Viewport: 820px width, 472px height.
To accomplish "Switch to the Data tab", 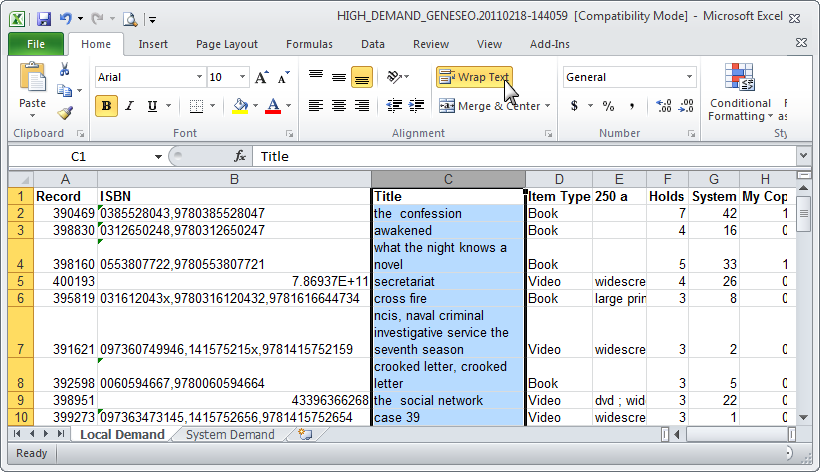I will point(373,44).
